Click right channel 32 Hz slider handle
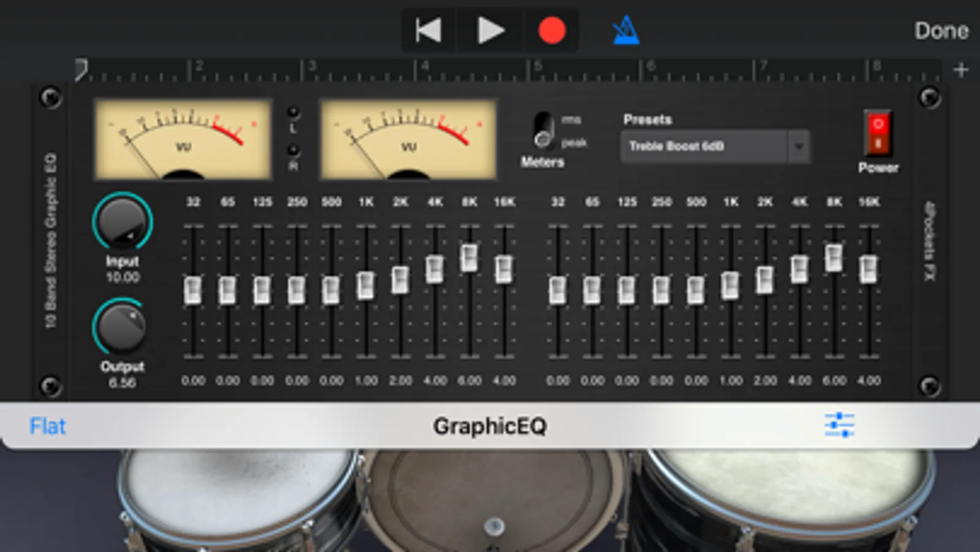980x552 pixels. point(558,290)
